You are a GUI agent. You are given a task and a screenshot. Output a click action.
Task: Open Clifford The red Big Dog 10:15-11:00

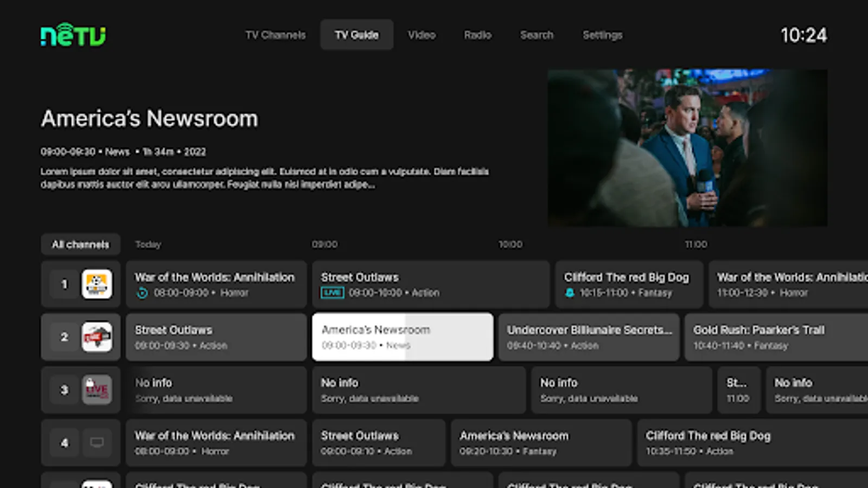[629, 284]
